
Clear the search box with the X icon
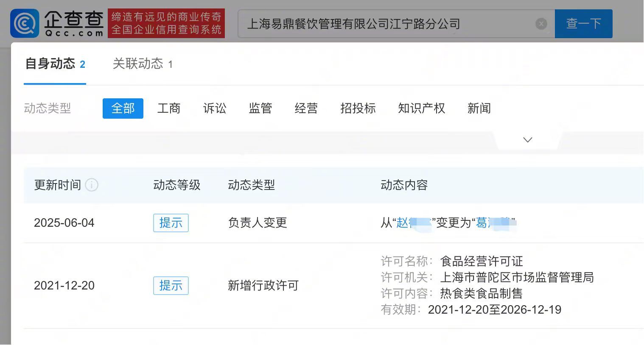click(541, 24)
